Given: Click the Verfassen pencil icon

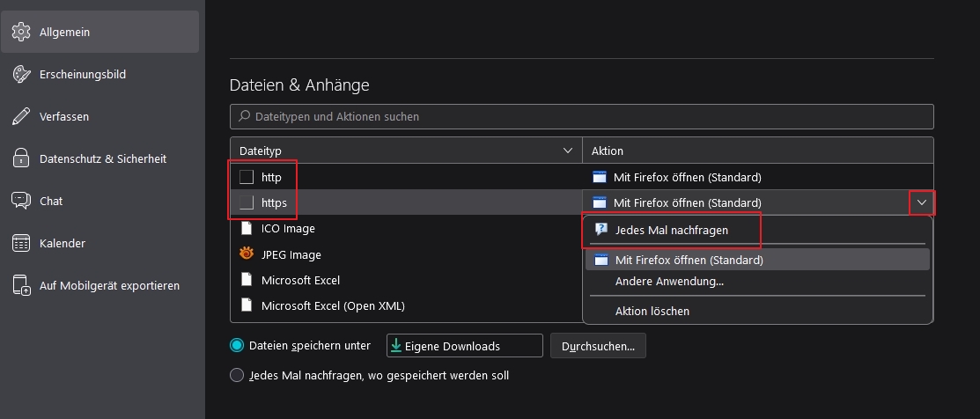Looking at the screenshot, I should coord(21,116).
